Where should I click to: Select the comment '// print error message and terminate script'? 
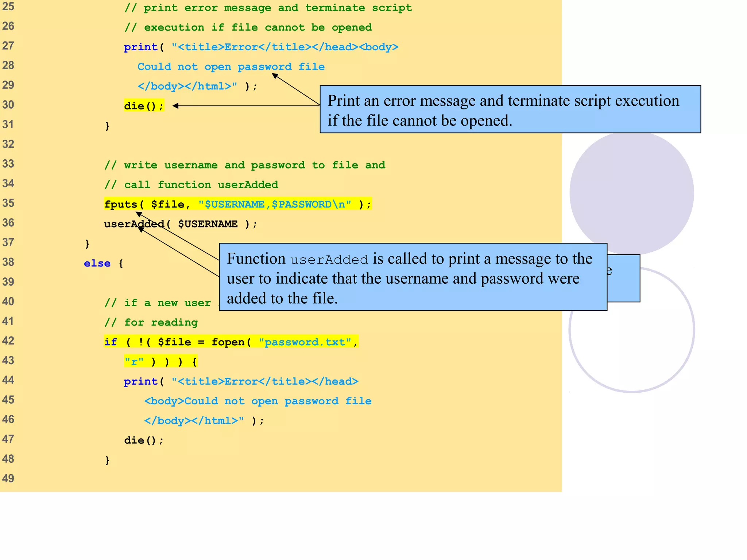tap(268, 8)
